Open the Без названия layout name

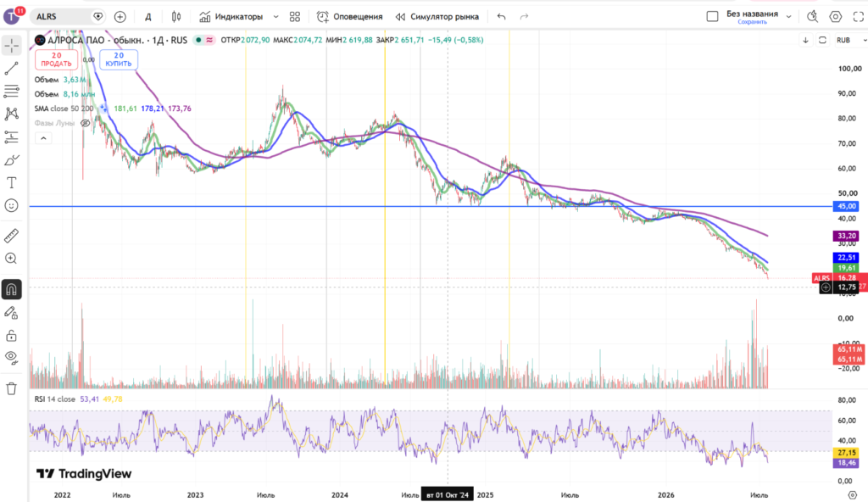pyautogui.click(x=753, y=14)
